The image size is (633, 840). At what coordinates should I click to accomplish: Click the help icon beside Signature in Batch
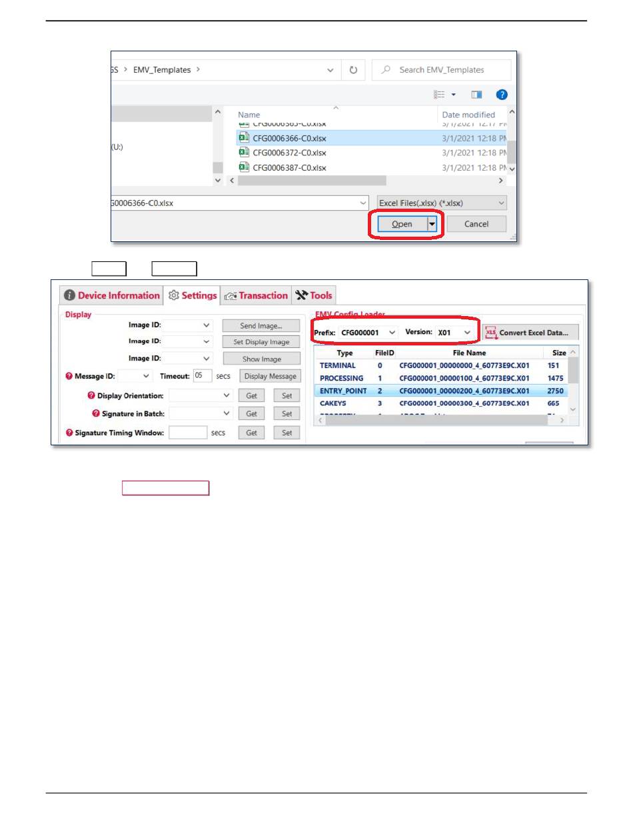pos(96,414)
